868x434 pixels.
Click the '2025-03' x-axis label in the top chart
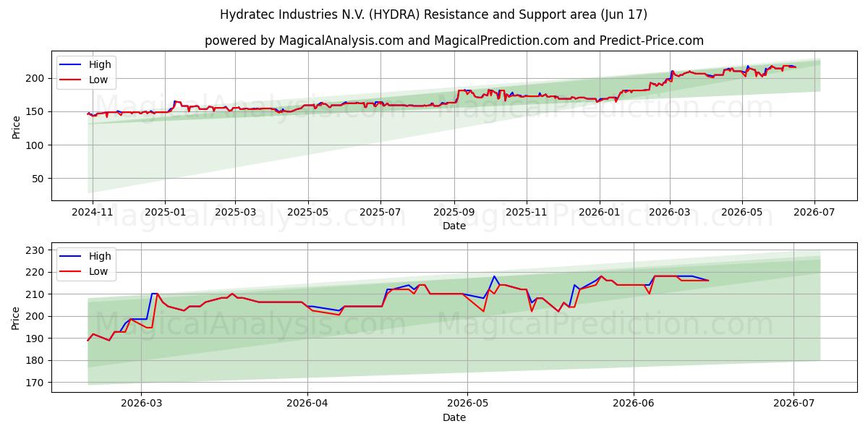coord(235,213)
